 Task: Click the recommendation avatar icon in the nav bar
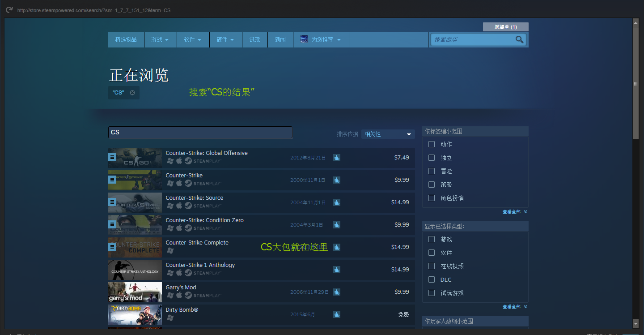304,39
